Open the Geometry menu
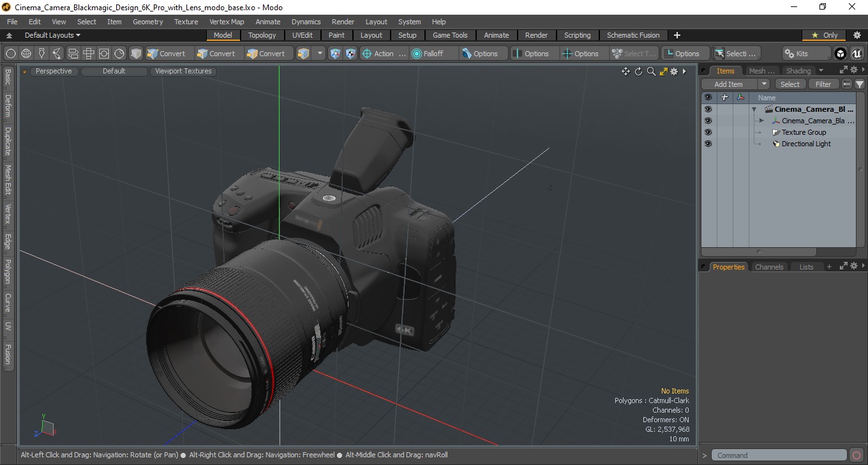This screenshot has width=868, height=465. 147,22
